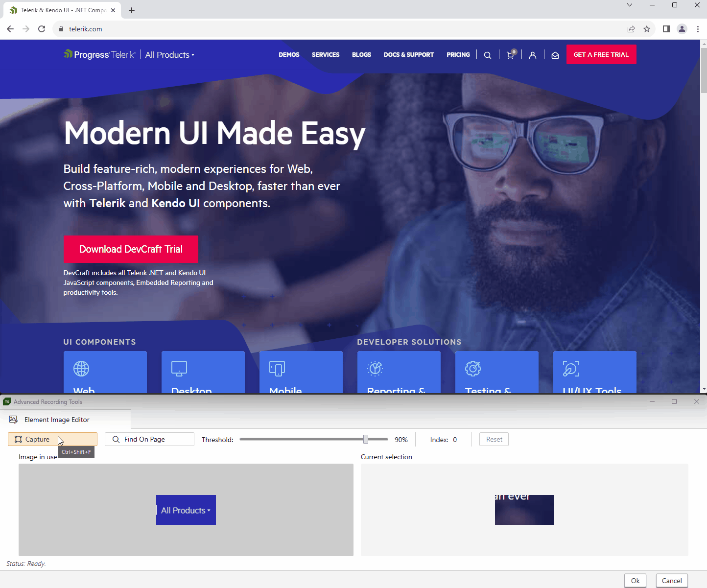Click the 'UI COMPONENTS' section label
The height and width of the screenshot is (588, 707).
tap(100, 342)
